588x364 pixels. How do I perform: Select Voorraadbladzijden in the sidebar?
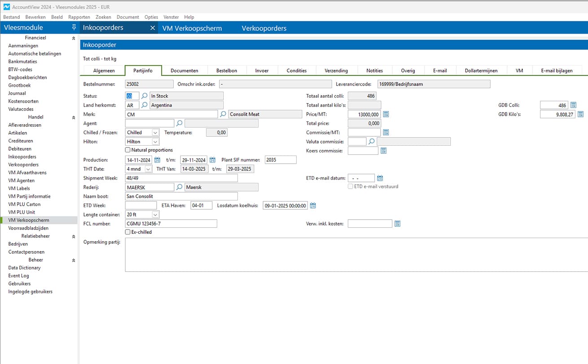28,228
